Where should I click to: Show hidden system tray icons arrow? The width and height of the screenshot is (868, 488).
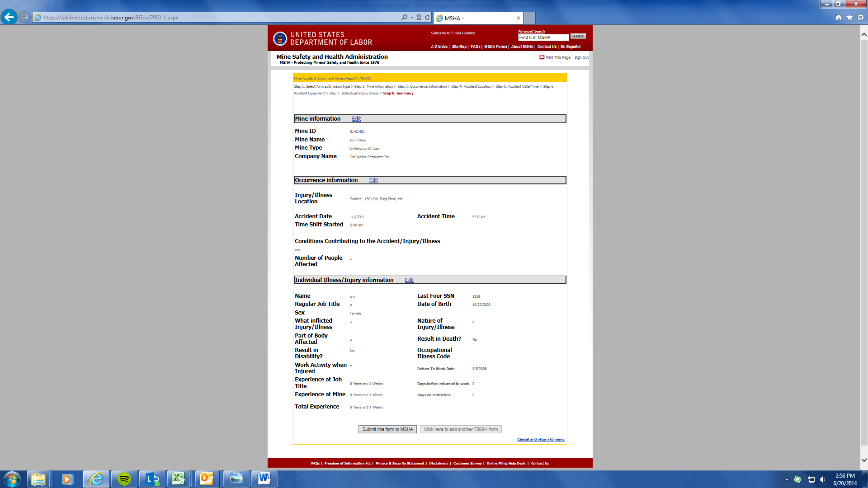[787, 479]
